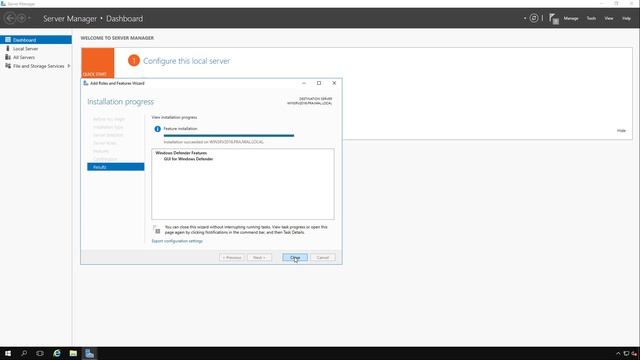Viewport: 640px width, 360px height.
Task: Click the Cancel button in wizard
Action: 322,258
